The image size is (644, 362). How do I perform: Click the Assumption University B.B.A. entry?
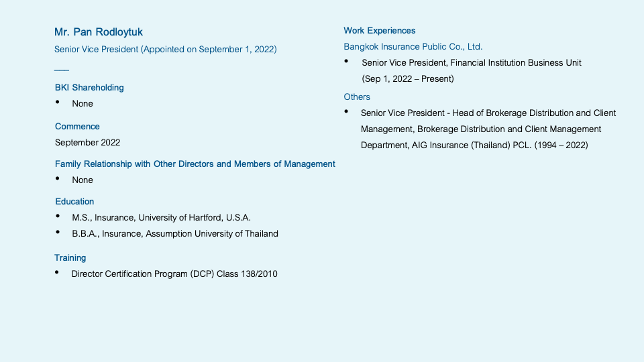coord(174,233)
